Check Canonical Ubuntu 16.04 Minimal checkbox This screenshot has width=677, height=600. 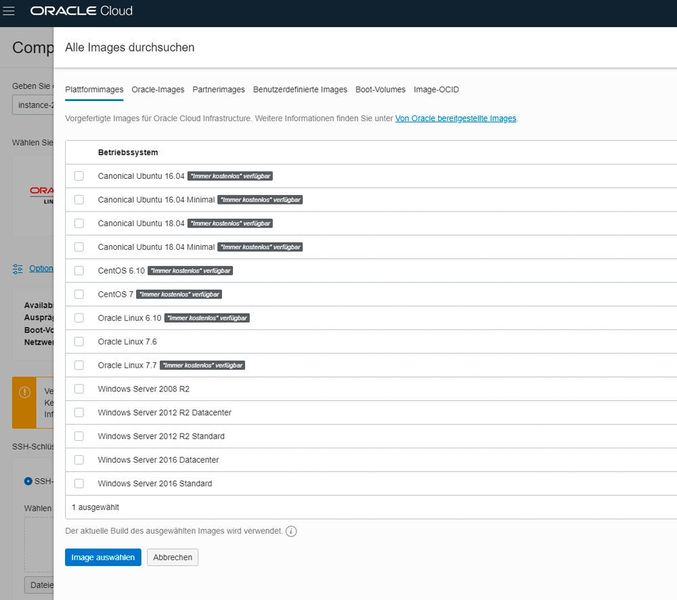click(79, 200)
